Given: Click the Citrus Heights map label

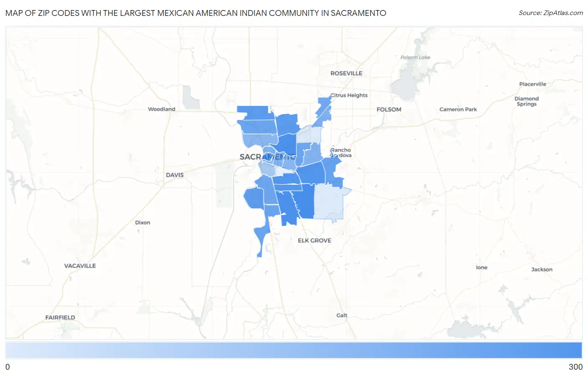Looking at the screenshot, I should pos(349,95).
